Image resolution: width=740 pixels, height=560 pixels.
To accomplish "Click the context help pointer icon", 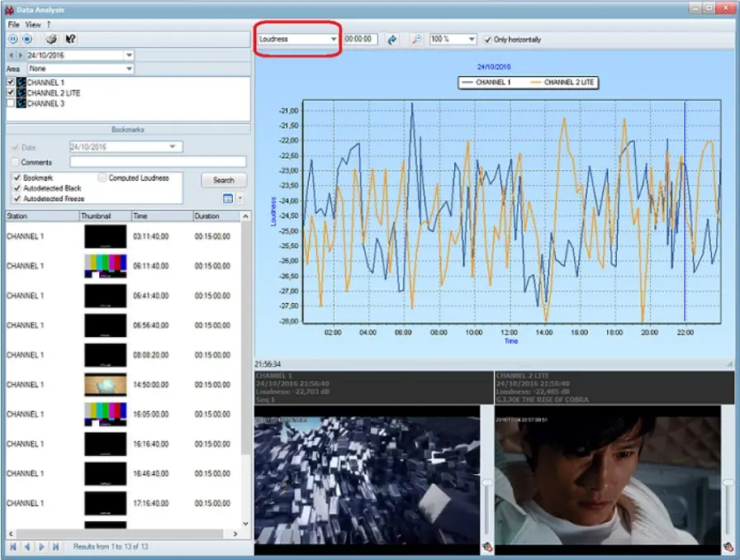I will pyautogui.click(x=71, y=39).
